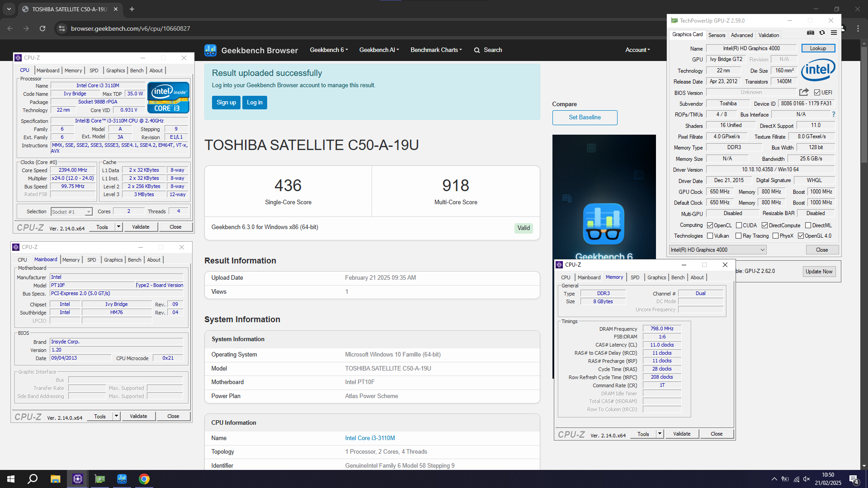
Task: Click battery power tray icon
Action: click(x=785, y=479)
